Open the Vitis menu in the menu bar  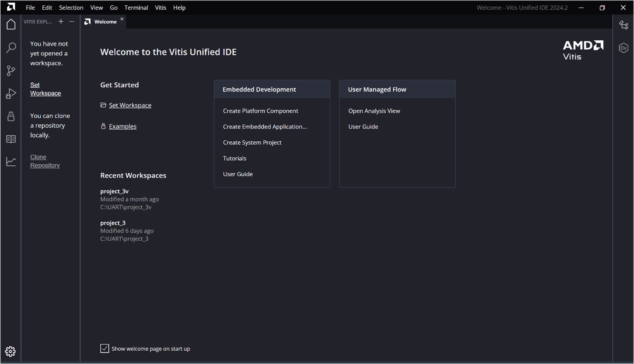pos(160,8)
